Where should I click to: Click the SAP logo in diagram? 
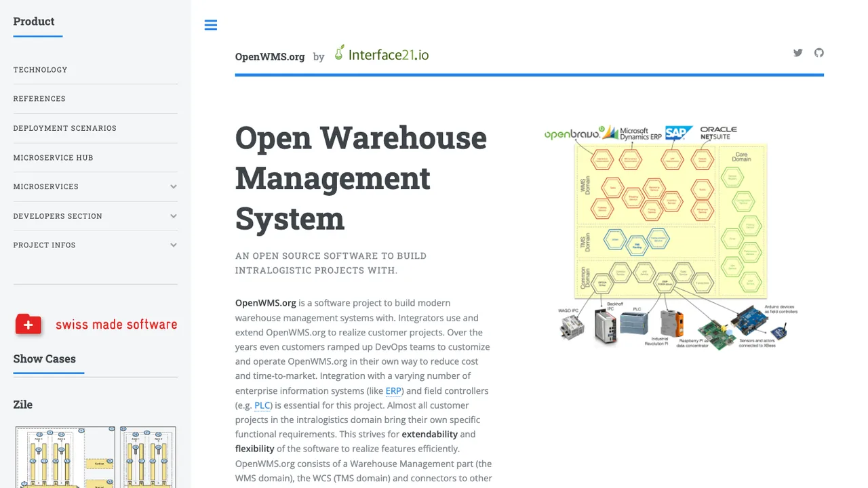point(678,133)
